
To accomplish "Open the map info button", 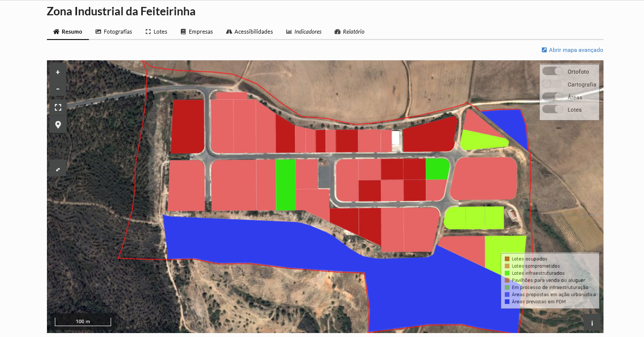I will pyautogui.click(x=592, y=323).
